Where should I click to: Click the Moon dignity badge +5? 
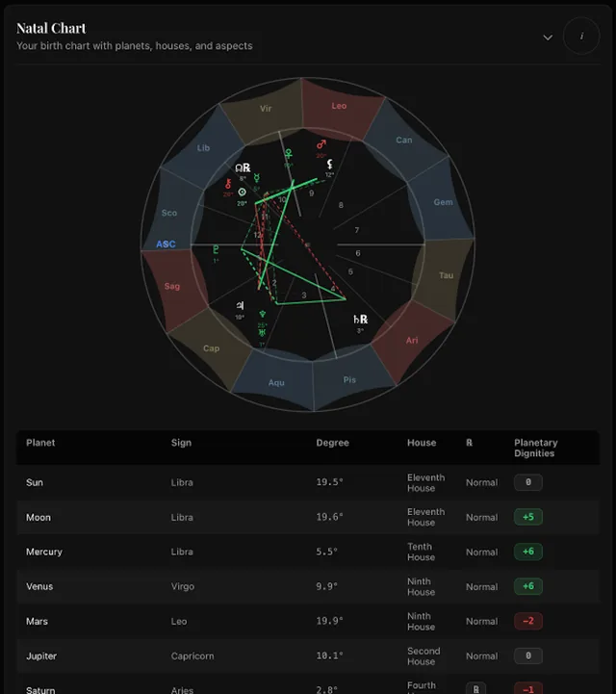pyautogui.click(x=528, y=517)
